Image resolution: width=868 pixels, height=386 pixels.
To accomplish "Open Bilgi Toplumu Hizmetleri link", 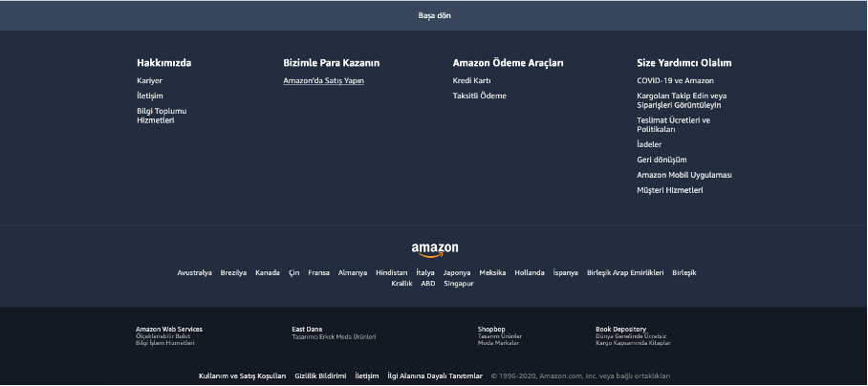I will coord(162,116).
